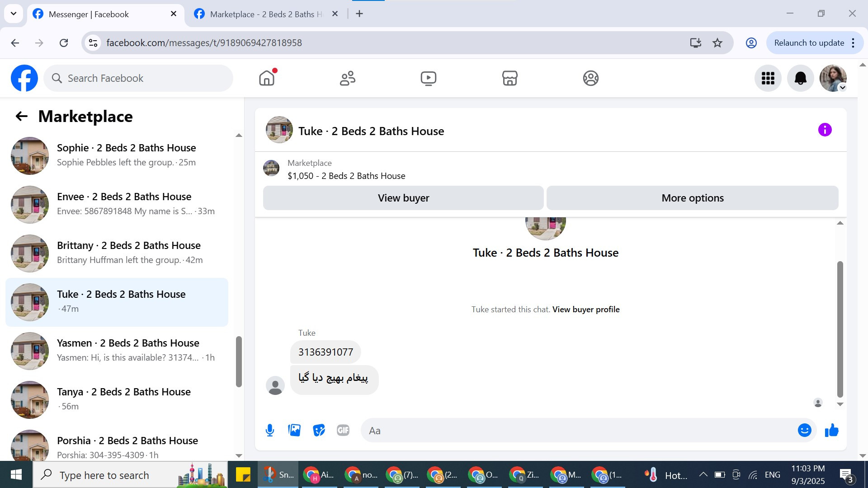Open the Facebook menu grid icon
The height and width of the screenshot is (488, 868).
(x=768, y=78)
